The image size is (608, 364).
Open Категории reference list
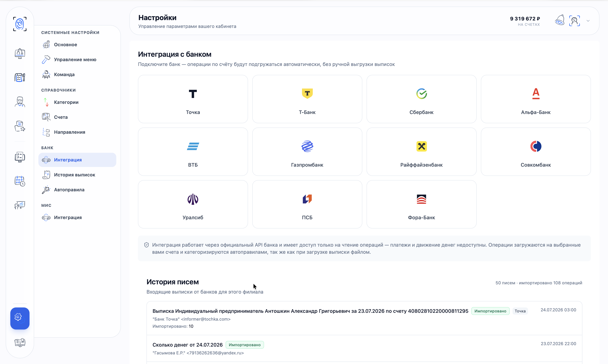(77, 102)
